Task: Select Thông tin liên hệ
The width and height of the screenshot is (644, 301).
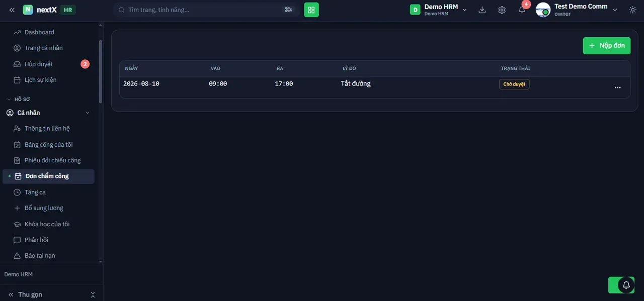Action: click(x=48, y=129)
